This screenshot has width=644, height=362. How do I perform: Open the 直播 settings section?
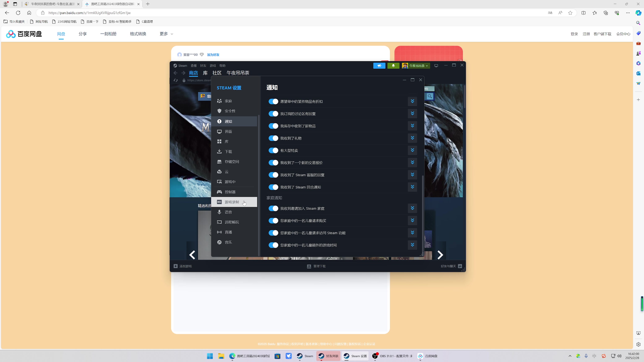tap(234, 232)
